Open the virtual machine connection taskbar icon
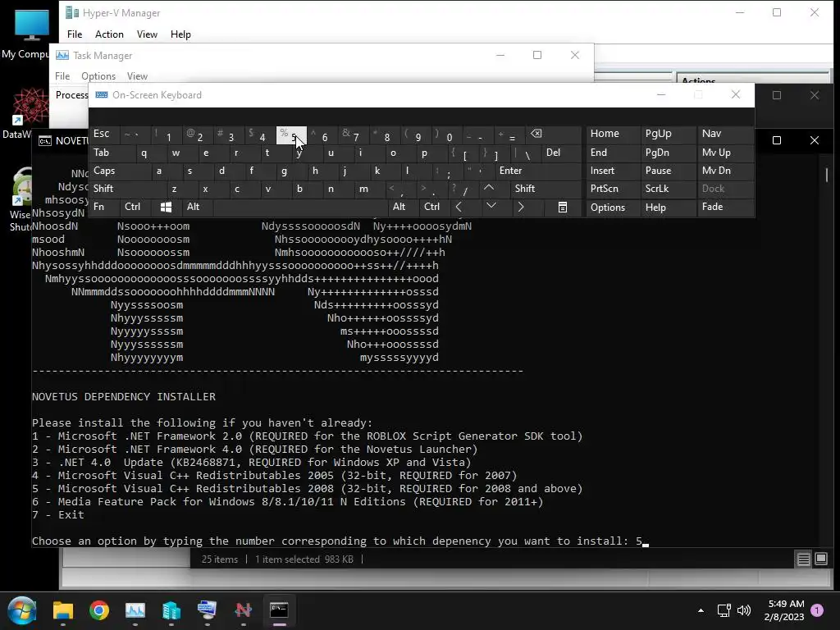The image size is (840, 630). 207,610
